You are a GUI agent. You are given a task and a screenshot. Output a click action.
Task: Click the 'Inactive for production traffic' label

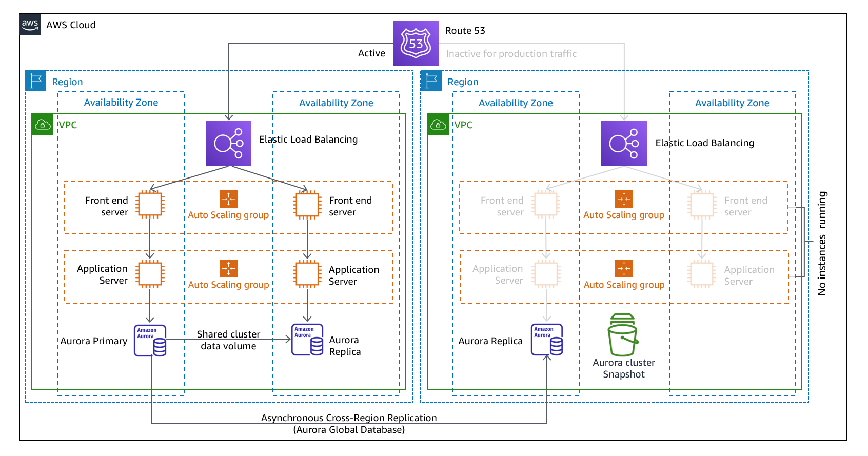(x=511, y=54)
